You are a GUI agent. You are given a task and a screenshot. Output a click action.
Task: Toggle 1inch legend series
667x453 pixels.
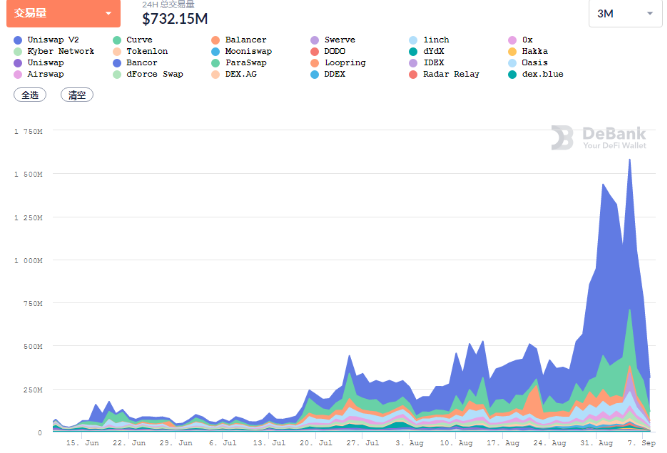click(x=429, y=40)
